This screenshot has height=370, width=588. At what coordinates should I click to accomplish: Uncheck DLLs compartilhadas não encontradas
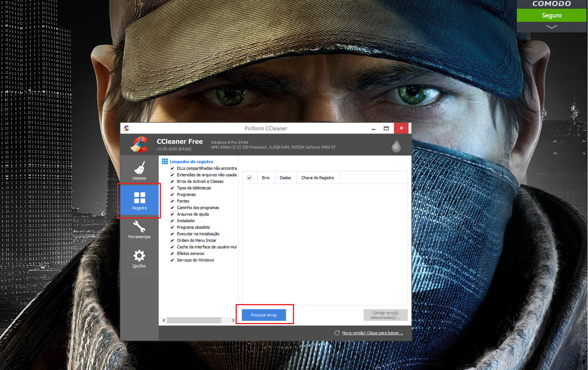pos(172,168)
